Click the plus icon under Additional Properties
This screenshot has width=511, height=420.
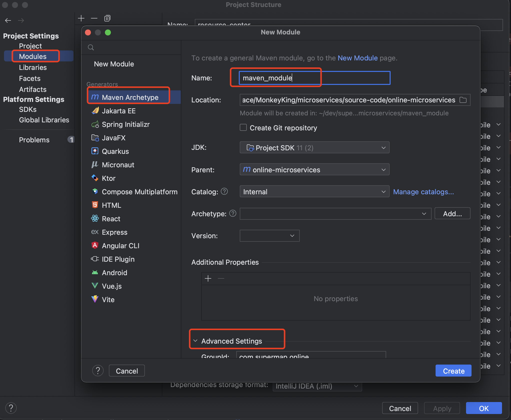point(208,278)
